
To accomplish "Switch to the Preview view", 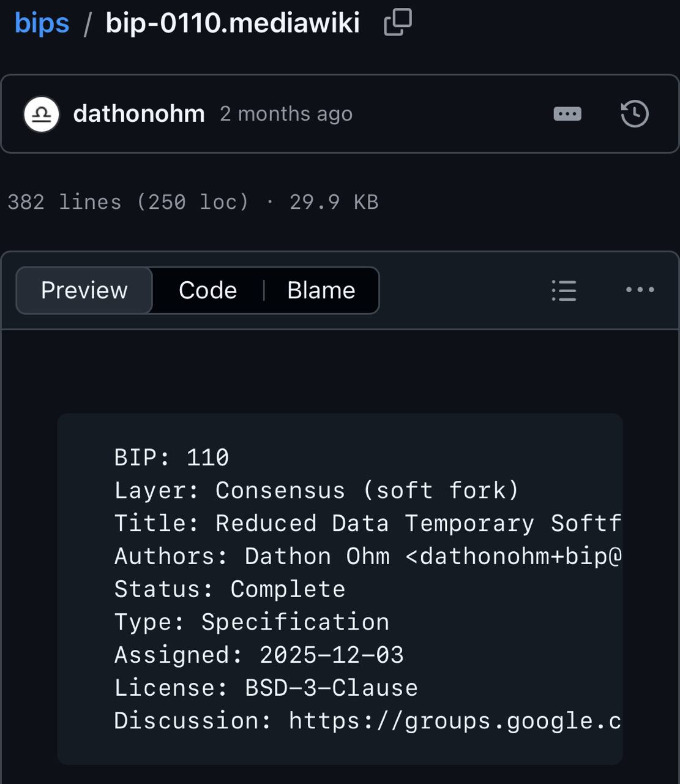I will click(x=84, y=290).
